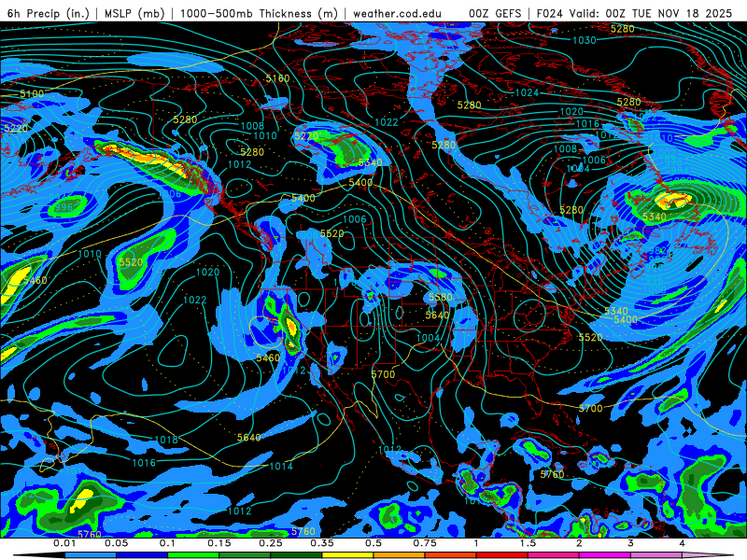Click the 5580 thickness contour label
Image resolution: width=747 pixels, height=560 pixels.
click(440, 297)
